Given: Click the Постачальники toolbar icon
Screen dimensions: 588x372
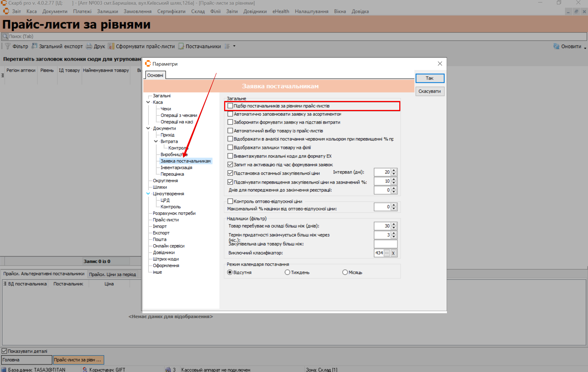Looking at the screenshot, I should [181, 46].
